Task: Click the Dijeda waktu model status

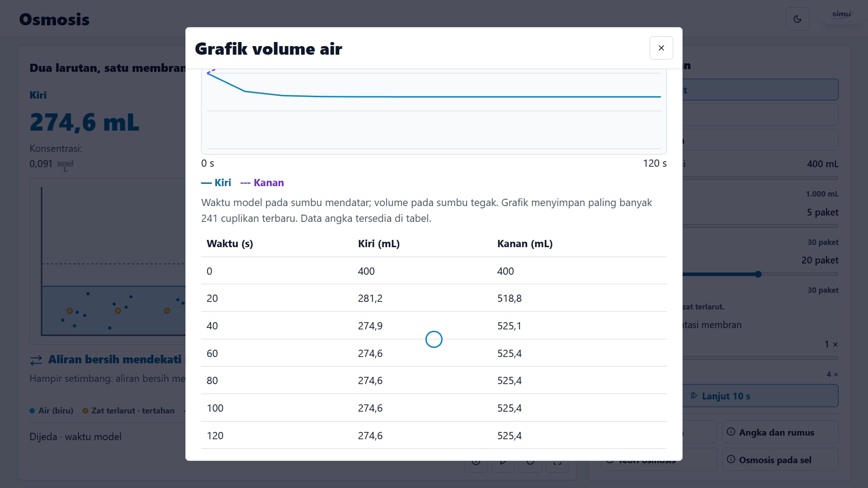Action: (x=75, y=436)
